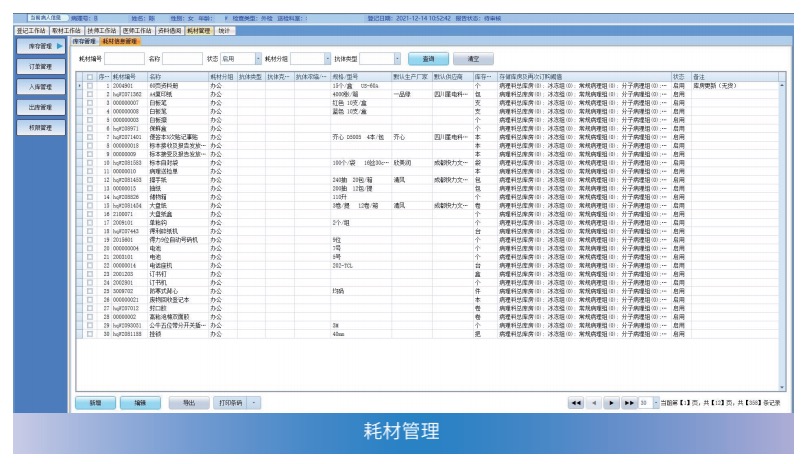
Task: Open 订单管理 in the sidebar
Action: click(x=41, y=66)
